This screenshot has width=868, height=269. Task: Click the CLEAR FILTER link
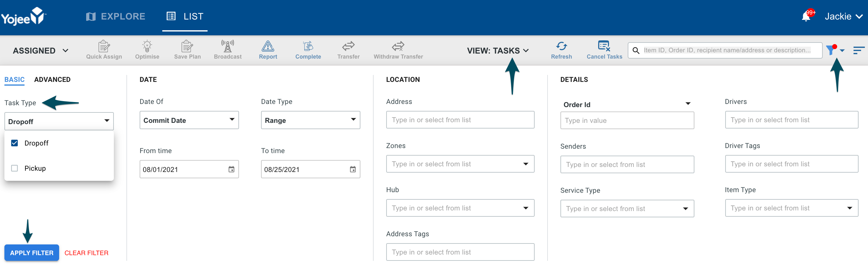[x=86, y=253]
